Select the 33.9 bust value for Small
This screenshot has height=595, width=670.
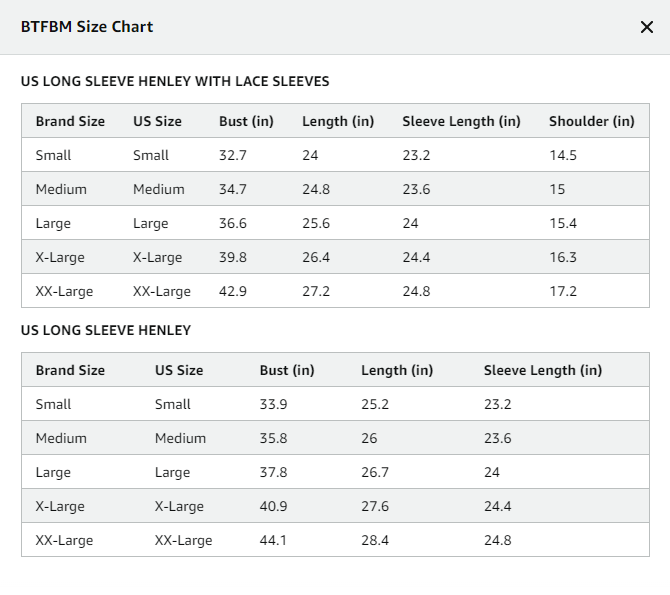273,404
